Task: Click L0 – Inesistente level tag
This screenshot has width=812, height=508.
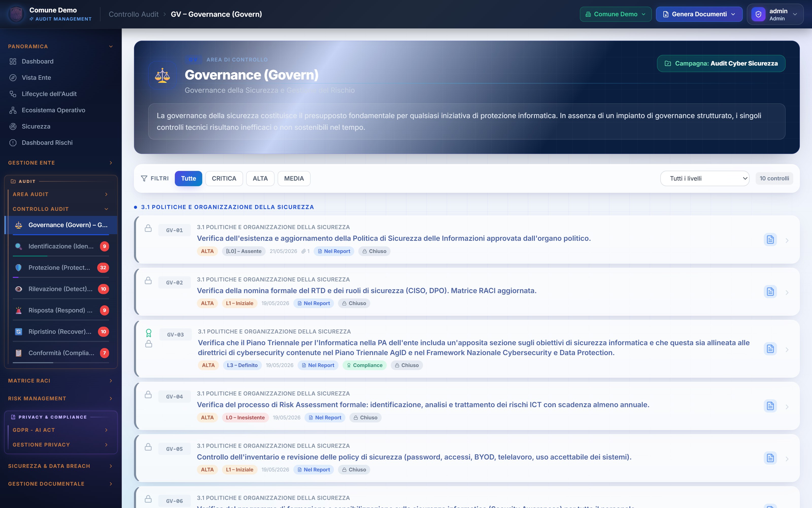Action: pos(245,418)
